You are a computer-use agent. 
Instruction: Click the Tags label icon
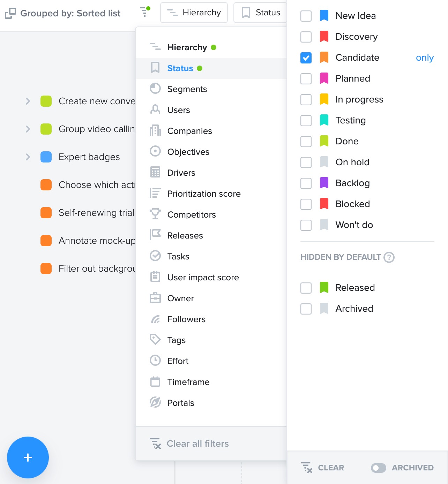(155, 339)
